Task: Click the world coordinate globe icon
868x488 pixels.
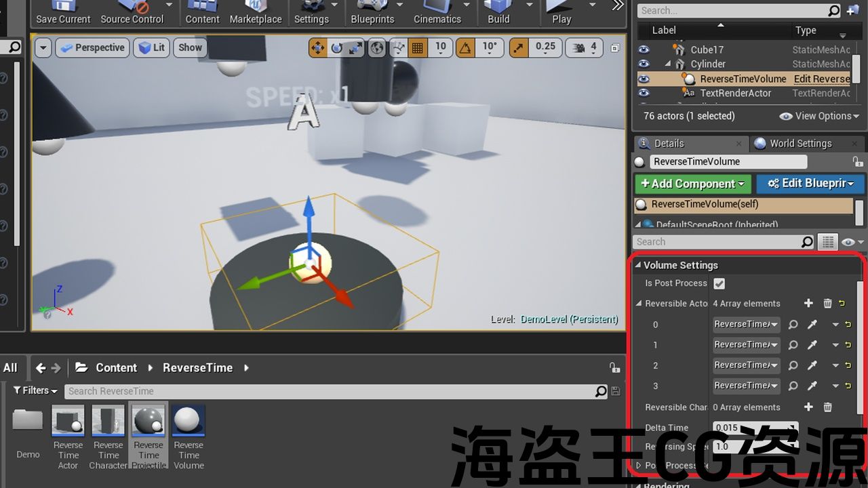Action: tap(377, 47)
